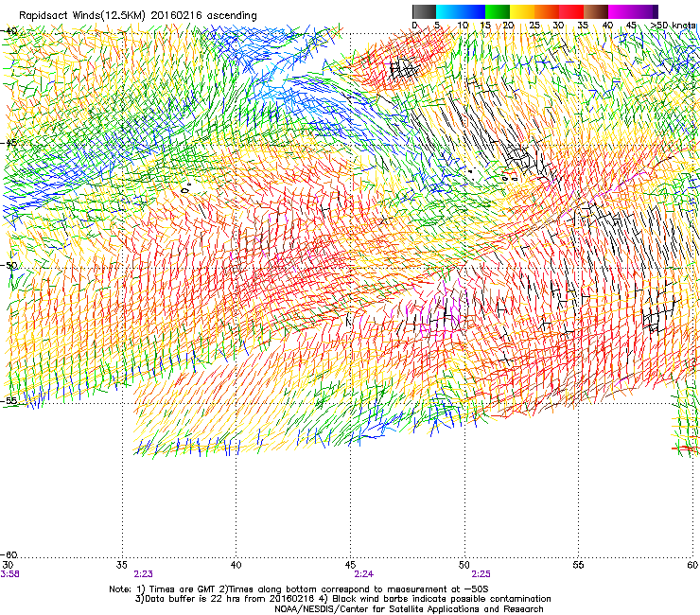The height and width of the screenshot is (615, 700).
Task: Click the legend value '0' under color bar
Action: (x=415, y=26)
